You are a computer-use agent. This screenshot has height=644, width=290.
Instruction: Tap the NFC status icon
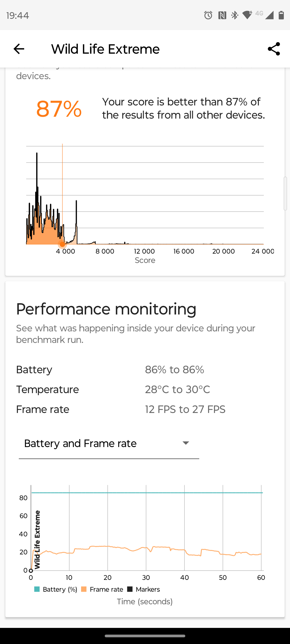point(222,15)
